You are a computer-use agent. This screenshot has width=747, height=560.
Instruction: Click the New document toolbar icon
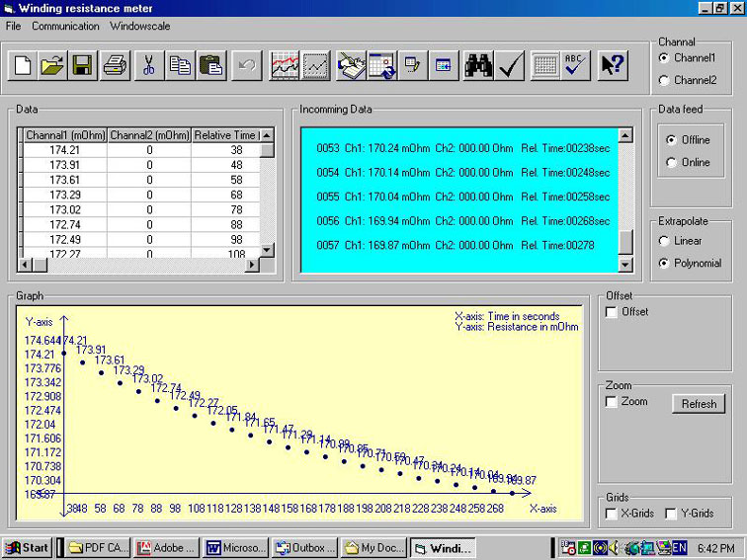(23, 65)
